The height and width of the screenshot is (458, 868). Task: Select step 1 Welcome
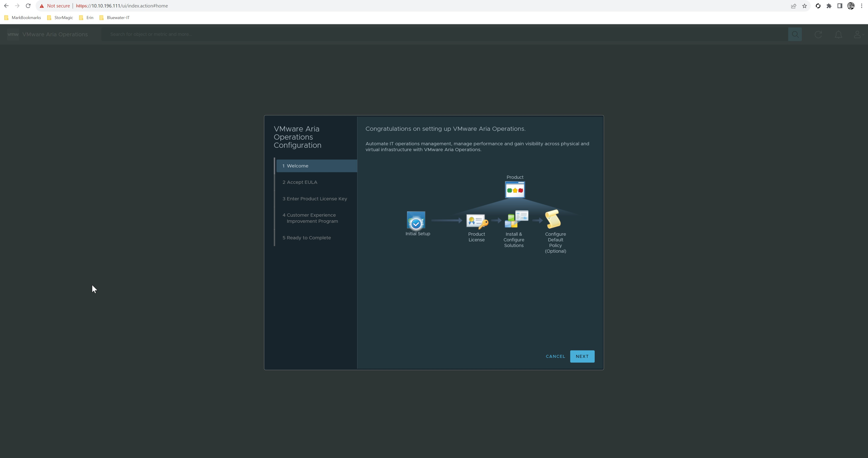317,166
